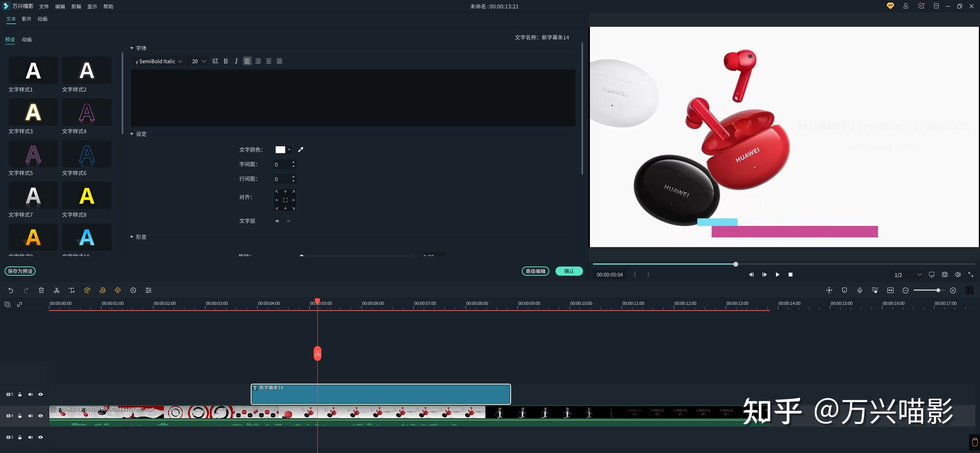
Task: Click the white text color swatch
Action: [x=280, y=150]
